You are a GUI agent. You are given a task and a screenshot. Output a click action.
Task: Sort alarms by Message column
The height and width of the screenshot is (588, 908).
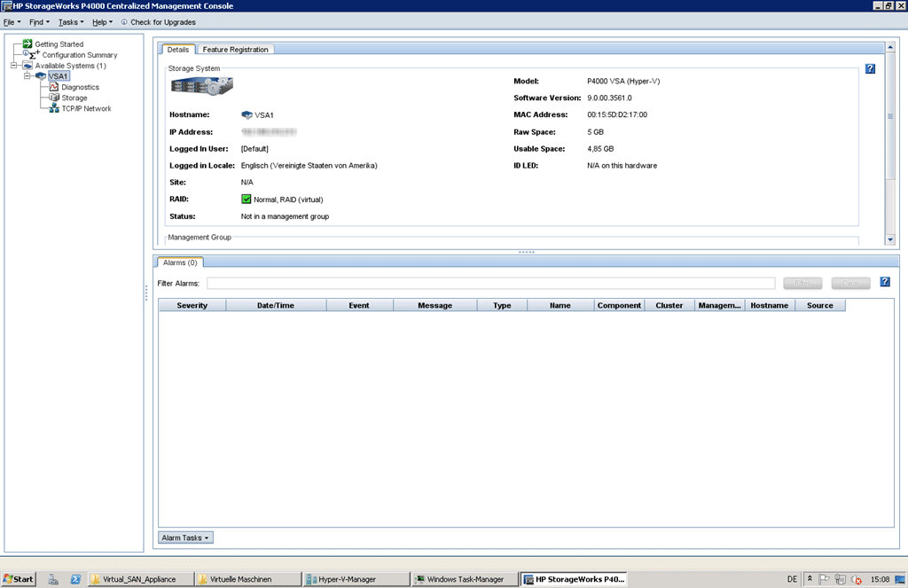tap(434, 305)
